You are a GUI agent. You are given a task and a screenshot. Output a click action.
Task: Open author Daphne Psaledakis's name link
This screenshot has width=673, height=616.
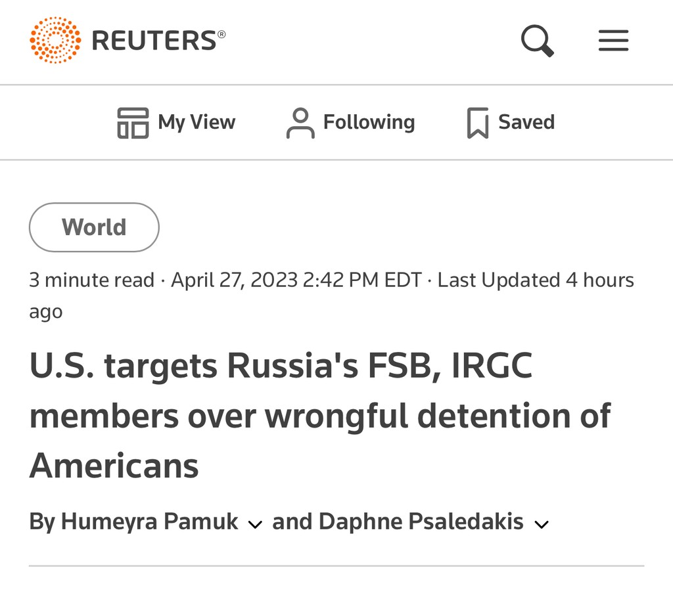[x=421, y=521]
